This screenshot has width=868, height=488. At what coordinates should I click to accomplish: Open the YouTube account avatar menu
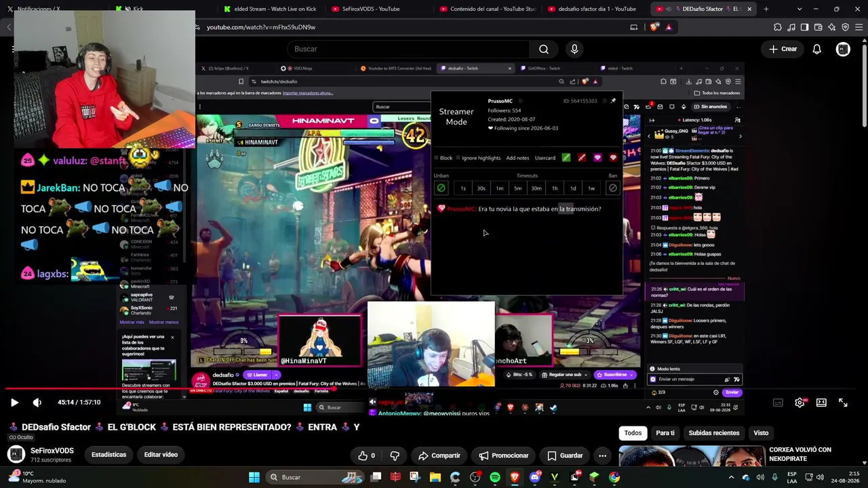point(843,49)
